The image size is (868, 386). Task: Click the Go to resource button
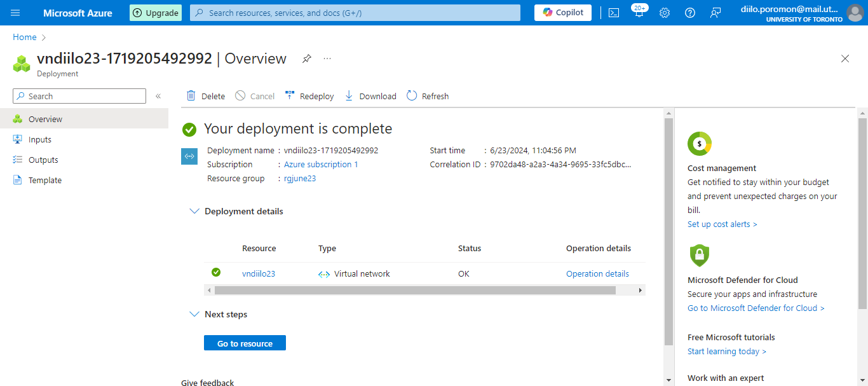point(245,342)
